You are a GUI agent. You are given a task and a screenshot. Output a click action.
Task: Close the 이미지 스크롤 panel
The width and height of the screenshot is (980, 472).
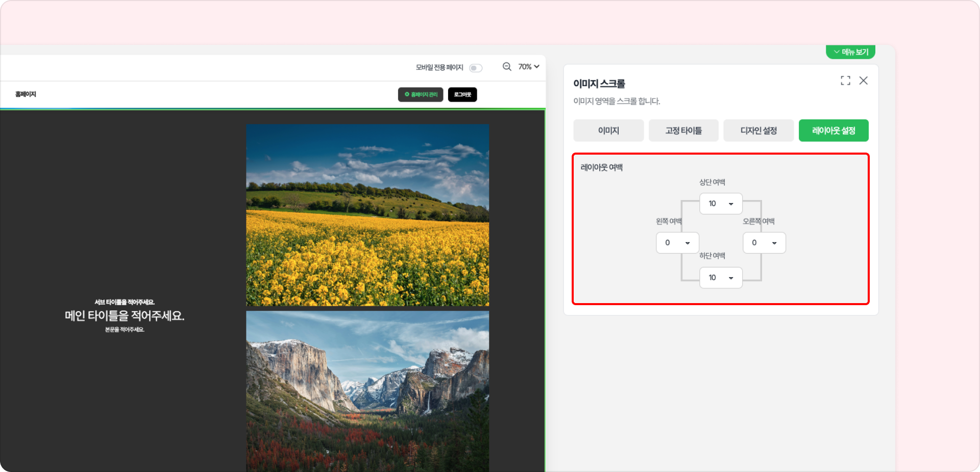point(863,81)
